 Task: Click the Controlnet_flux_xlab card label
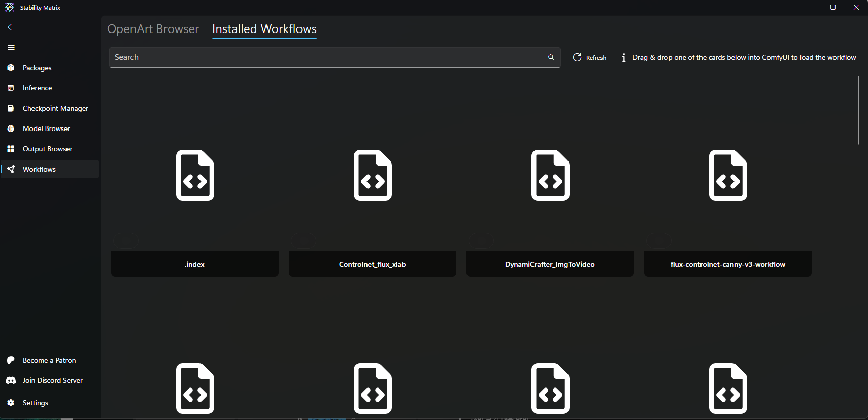[x=373, y=264]
